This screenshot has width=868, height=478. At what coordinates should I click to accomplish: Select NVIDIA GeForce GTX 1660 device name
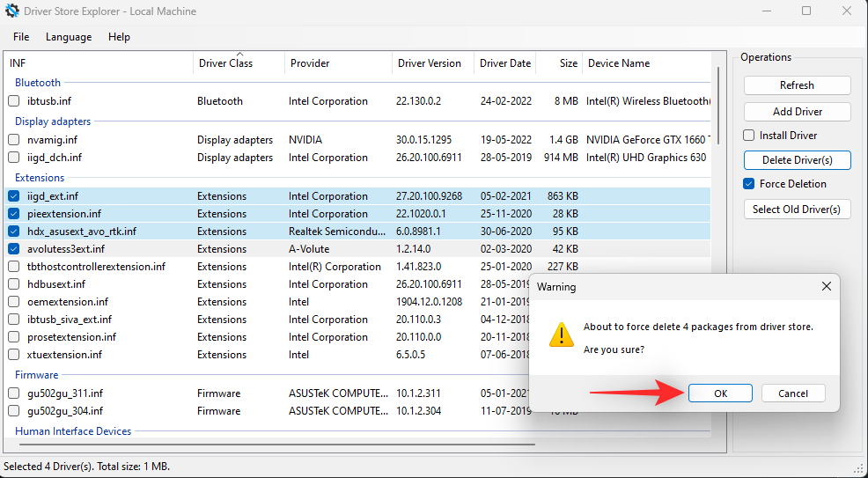[x=646, y=140]
